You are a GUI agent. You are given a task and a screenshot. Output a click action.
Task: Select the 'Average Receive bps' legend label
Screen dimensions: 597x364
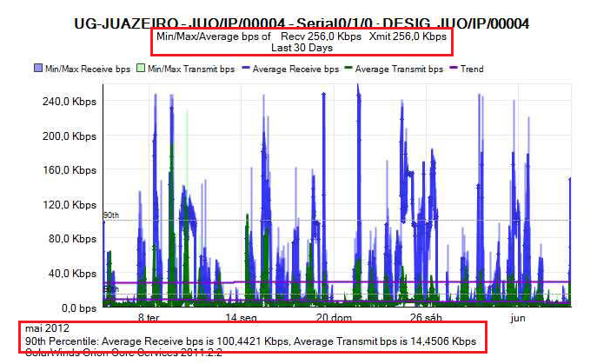295,69
